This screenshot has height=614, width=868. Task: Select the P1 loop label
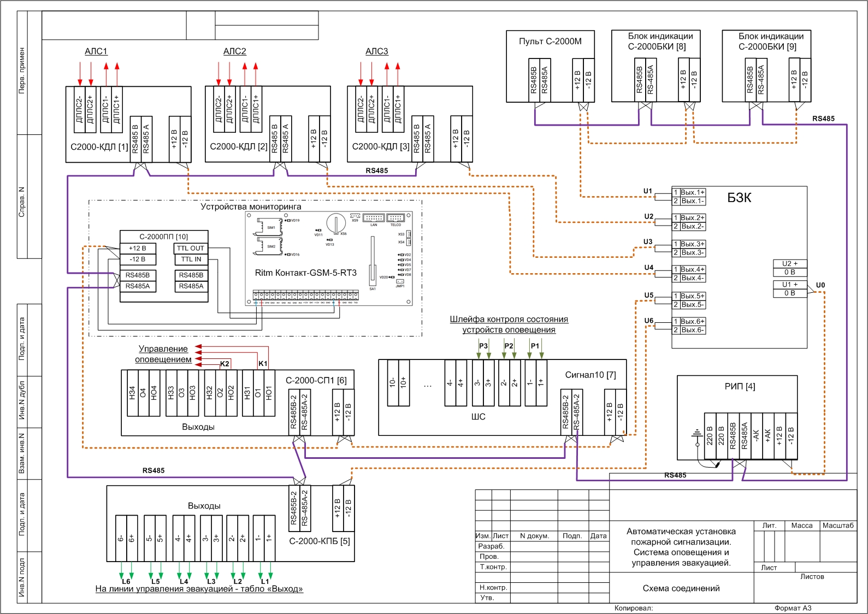point(535,346)
